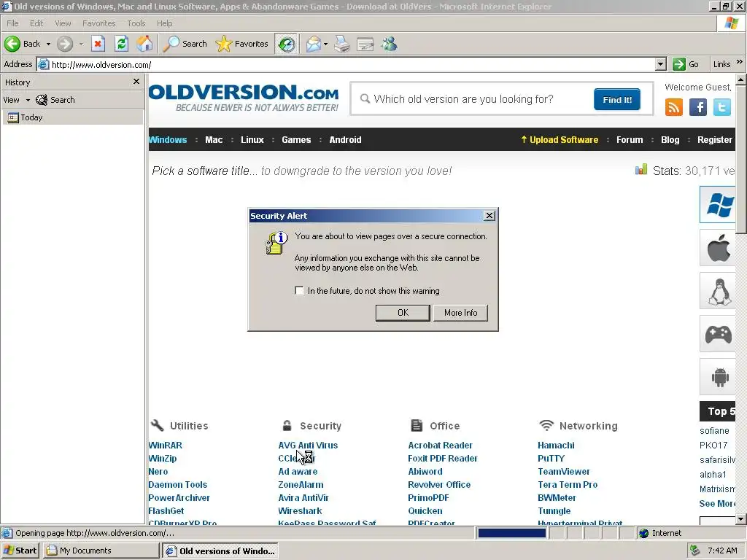Click the Find It! button
Image resolution: width=747 pixels, height=560 pixels.
point(617,99)
